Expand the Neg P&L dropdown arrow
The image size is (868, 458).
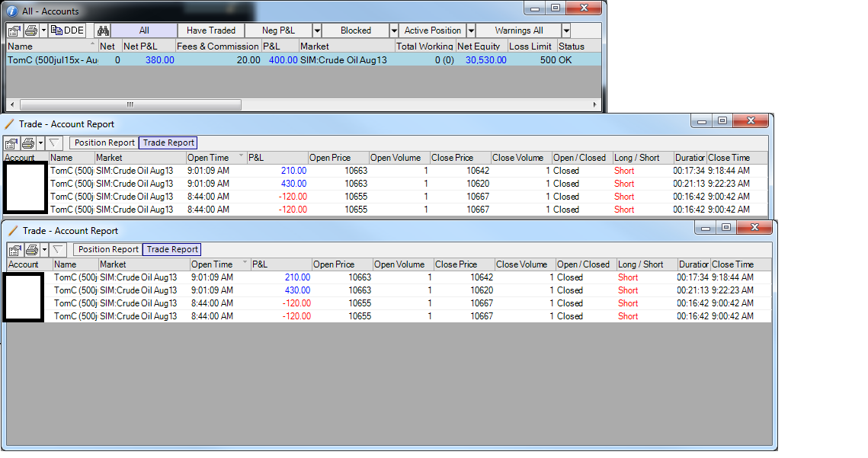pos(317,30)
